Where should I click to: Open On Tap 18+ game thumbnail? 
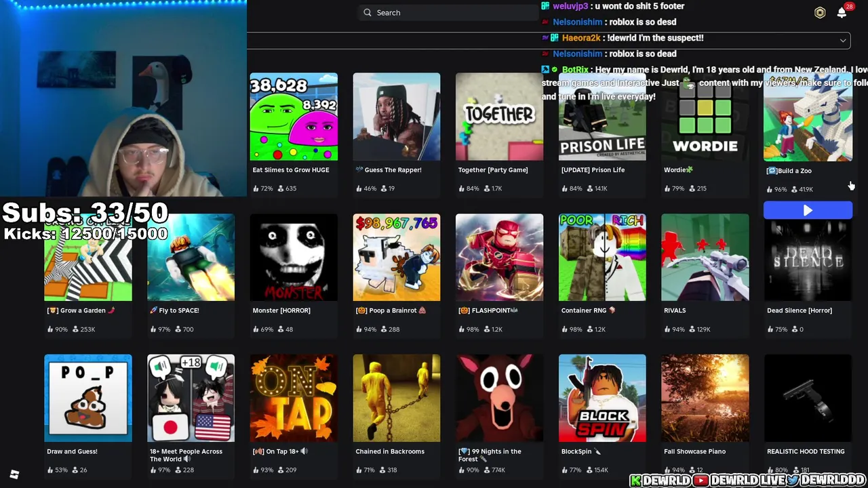point(294,398)
